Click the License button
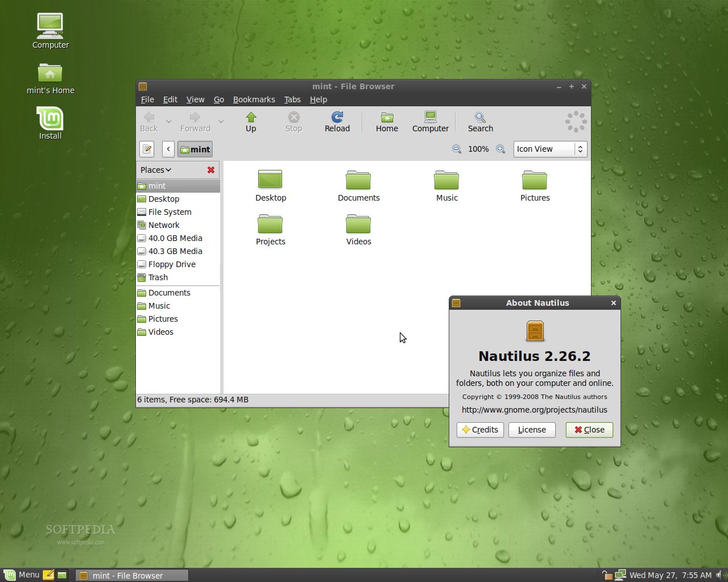Viewport: 728px width, 582px height. click(532, 430)
